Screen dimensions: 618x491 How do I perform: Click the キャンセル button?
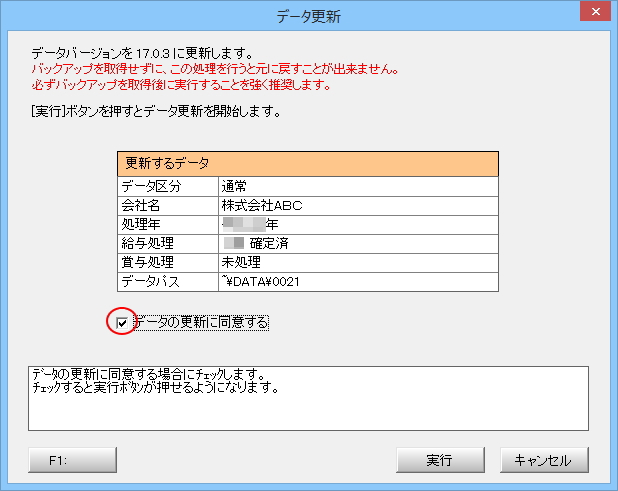point(544,460)
